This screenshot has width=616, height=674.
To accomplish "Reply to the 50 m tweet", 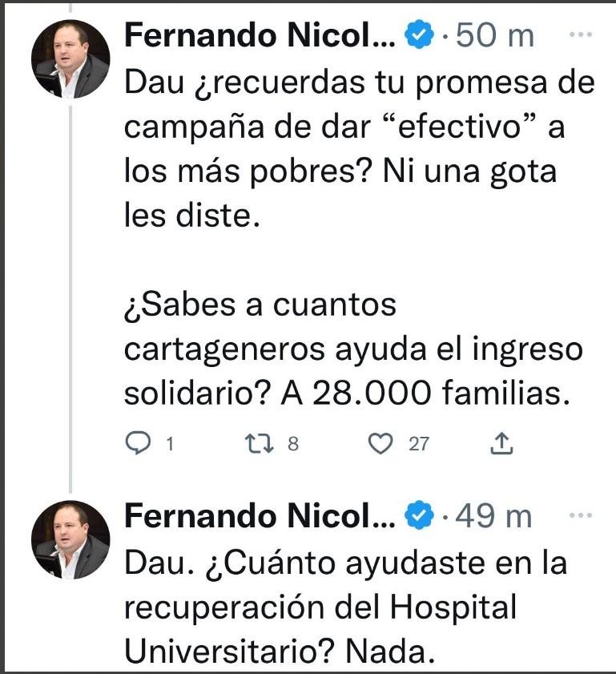I will 139,443.
